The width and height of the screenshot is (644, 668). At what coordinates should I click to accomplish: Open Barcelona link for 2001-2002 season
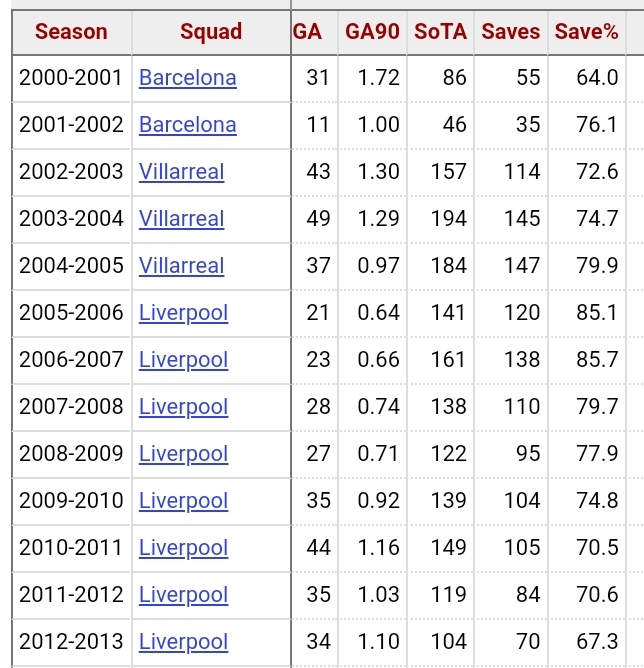point(188,125)
